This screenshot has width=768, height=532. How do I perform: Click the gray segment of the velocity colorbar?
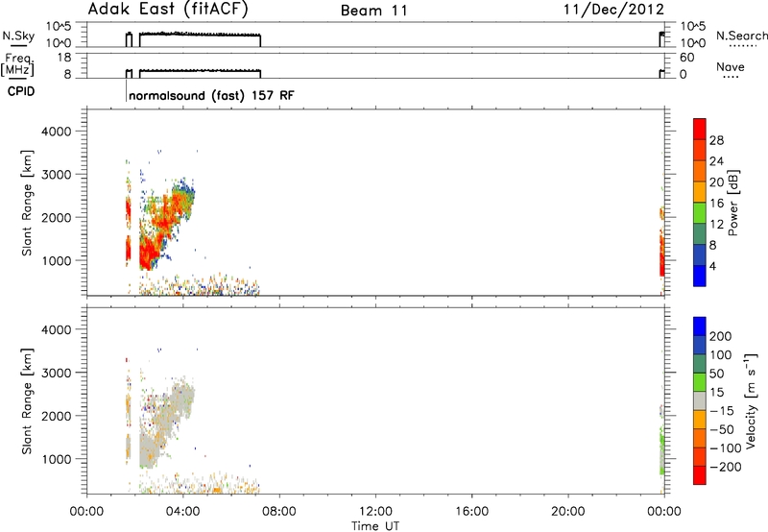[700, 400]
